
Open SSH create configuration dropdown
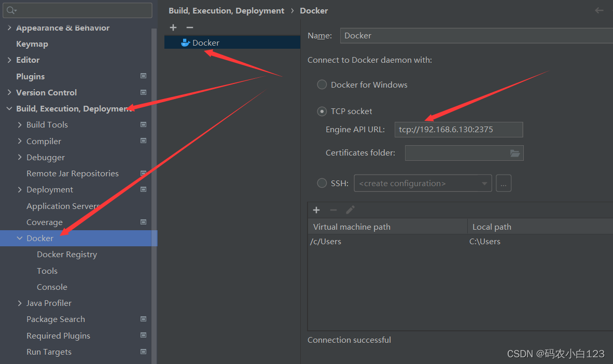coord(423,183)
